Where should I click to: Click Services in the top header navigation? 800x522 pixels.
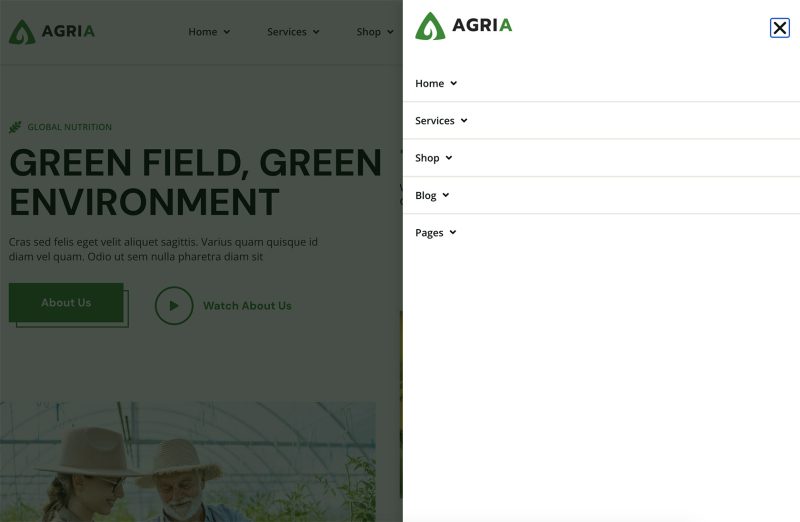click(287, 32)
